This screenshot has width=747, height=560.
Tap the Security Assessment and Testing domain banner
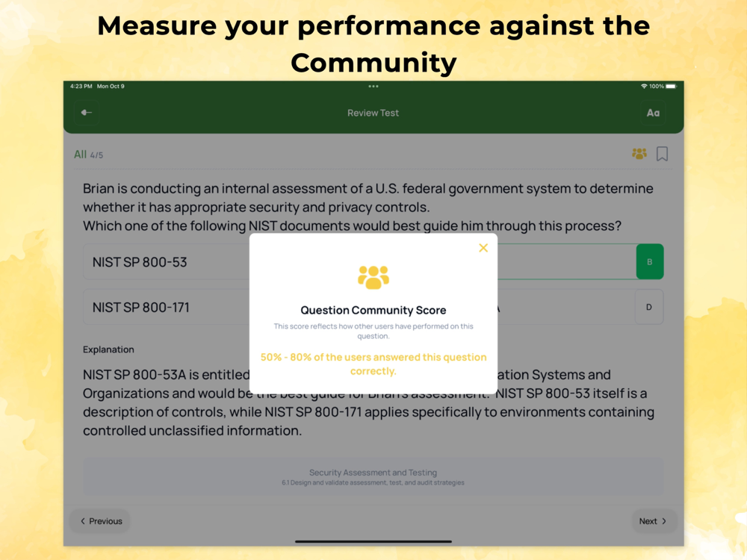point(373,476)
